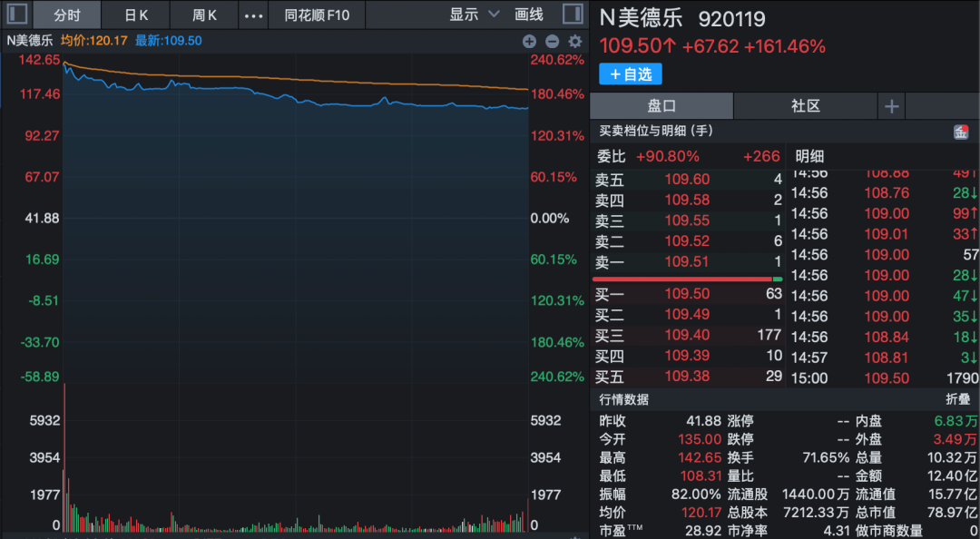Screen dimensions: 980x539
Task: Click the 金 badge icon in order book header
Action: pyautogui.click(x=960, y=132)
